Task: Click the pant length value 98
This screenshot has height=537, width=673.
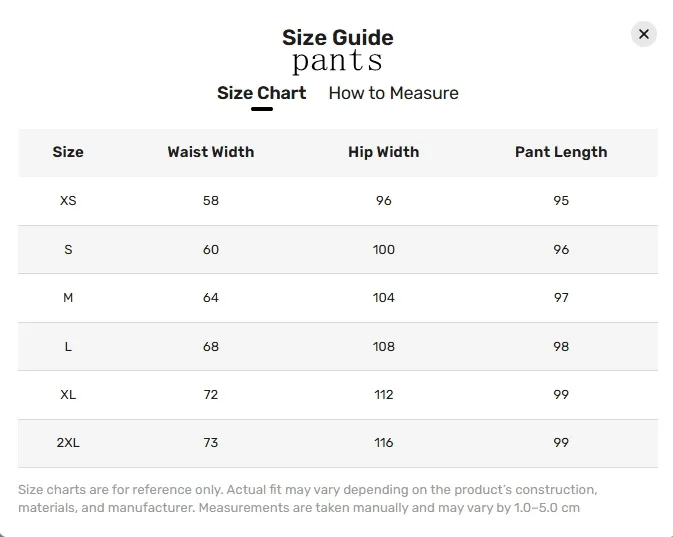Action: click(x=561, y=346)
